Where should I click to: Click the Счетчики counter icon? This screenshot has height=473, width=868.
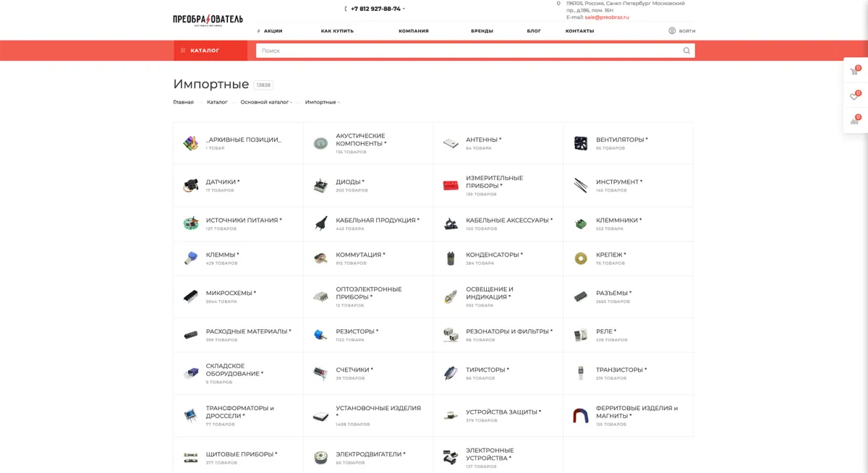pos(320,373)
